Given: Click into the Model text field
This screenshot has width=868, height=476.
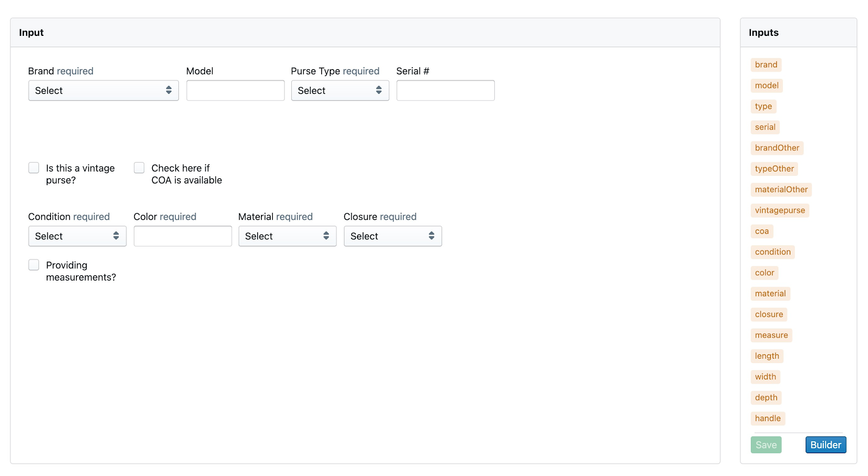Looking at the screenshot, I should (x=235, y=91).
